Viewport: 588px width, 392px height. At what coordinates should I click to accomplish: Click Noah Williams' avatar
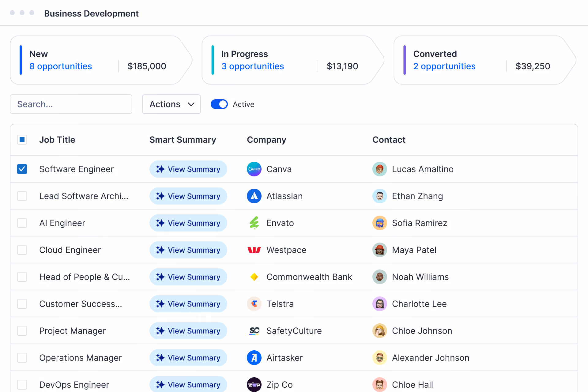click(x=380, y=277)
